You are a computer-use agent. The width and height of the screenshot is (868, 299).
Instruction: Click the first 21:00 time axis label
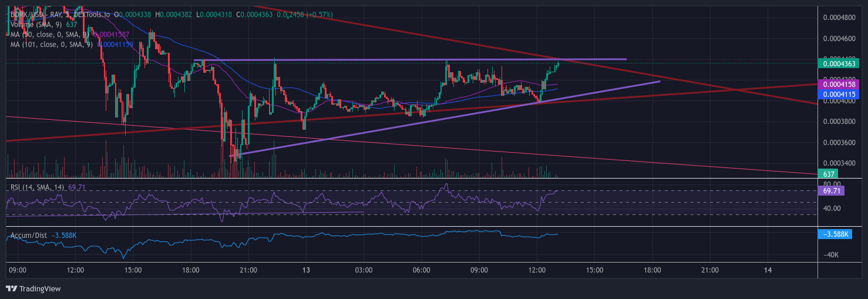click(249, 270)
